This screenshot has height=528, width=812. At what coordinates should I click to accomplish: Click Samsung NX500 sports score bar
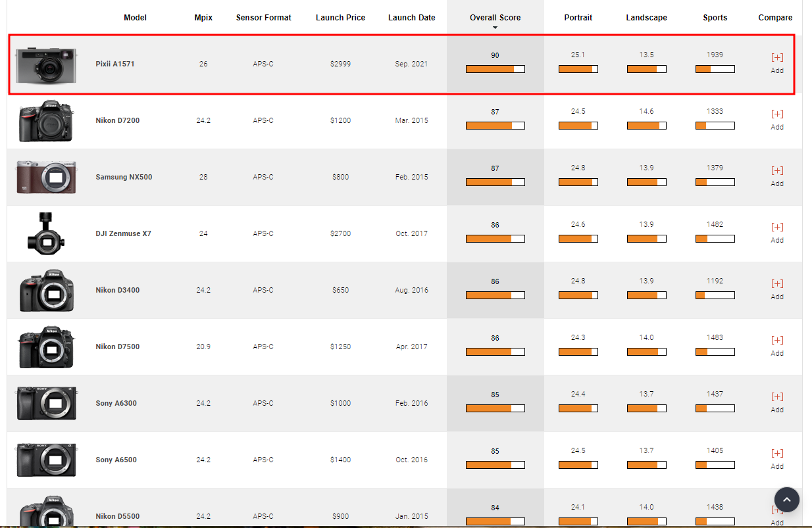[x=715, y=182]
